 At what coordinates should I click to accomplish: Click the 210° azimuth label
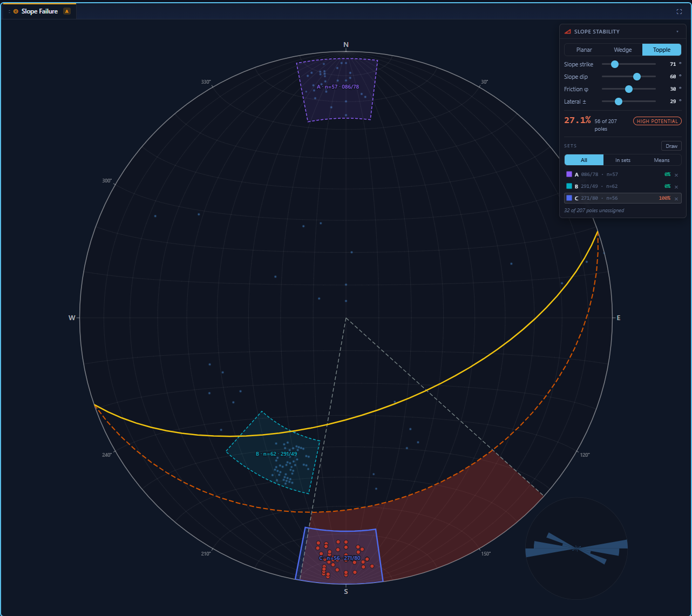pos(206,553)
